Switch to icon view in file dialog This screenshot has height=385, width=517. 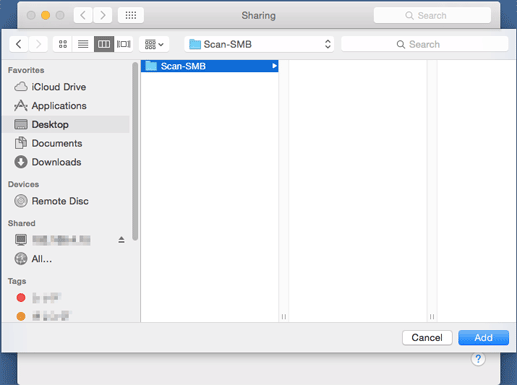click(x=63, y=44)
